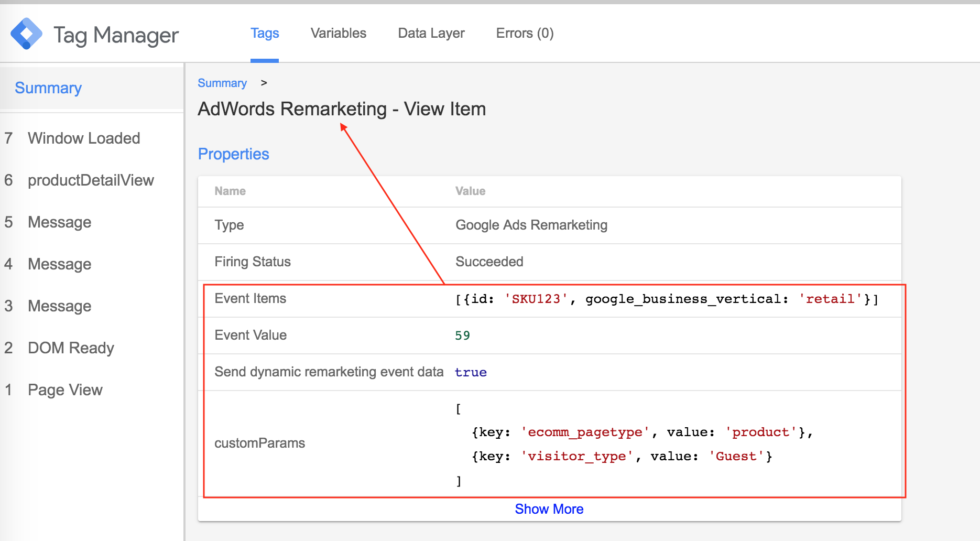This screenshot has height=541, width=980.
Task: Click the Summary breadcrumb link
Action: coord(222,83)
